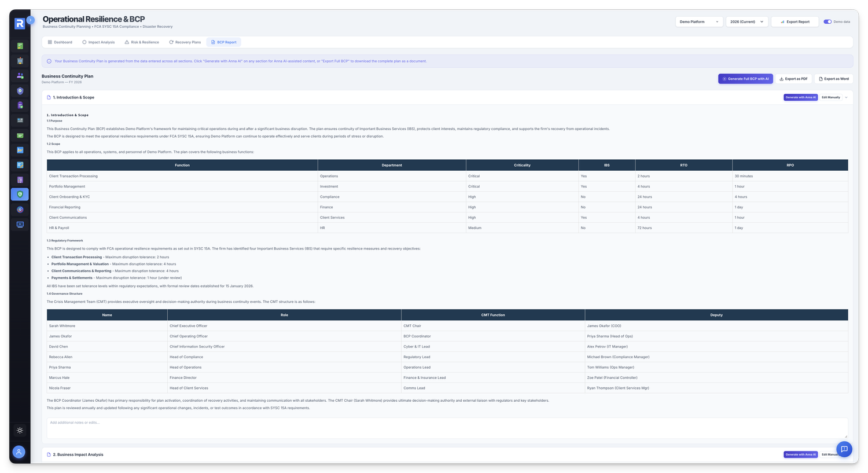
Task: Click the R logo at top left
Action: point(20,23)
